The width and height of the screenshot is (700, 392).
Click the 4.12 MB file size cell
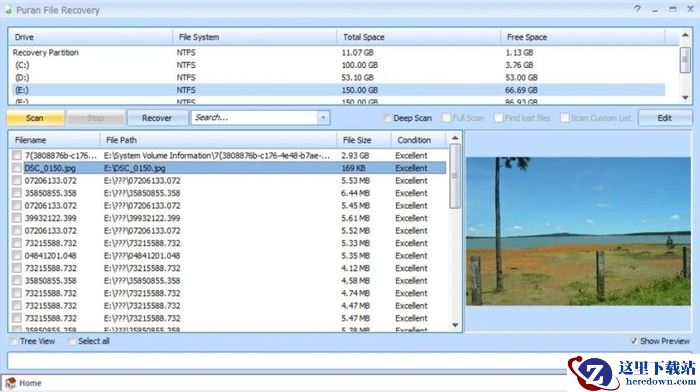coord(355,268)
